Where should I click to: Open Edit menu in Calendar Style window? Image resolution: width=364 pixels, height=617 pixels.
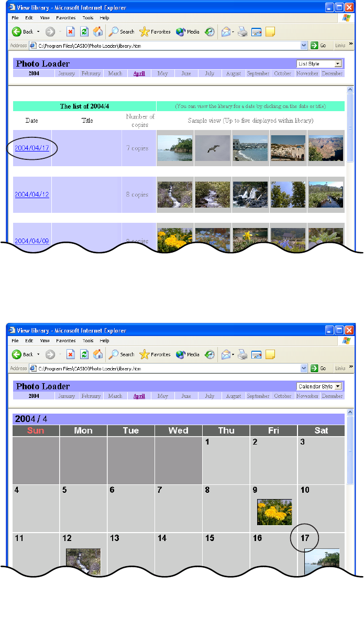point(29,341)
